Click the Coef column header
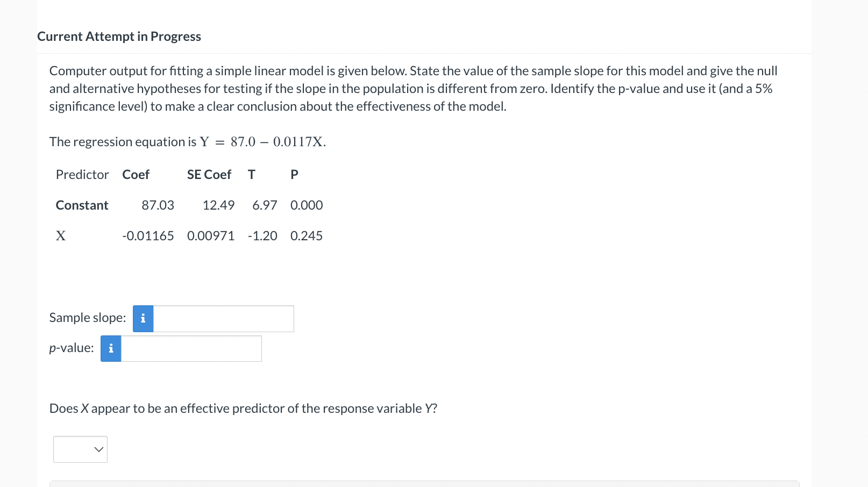868x487 pixels. (x=136, y=175)
